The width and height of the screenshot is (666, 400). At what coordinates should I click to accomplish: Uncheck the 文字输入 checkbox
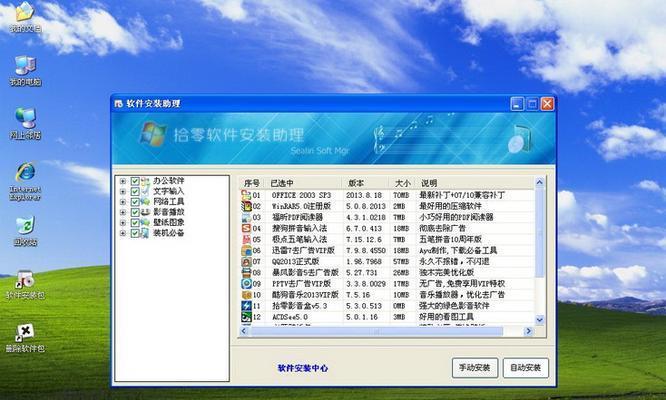tap(135, 192)
